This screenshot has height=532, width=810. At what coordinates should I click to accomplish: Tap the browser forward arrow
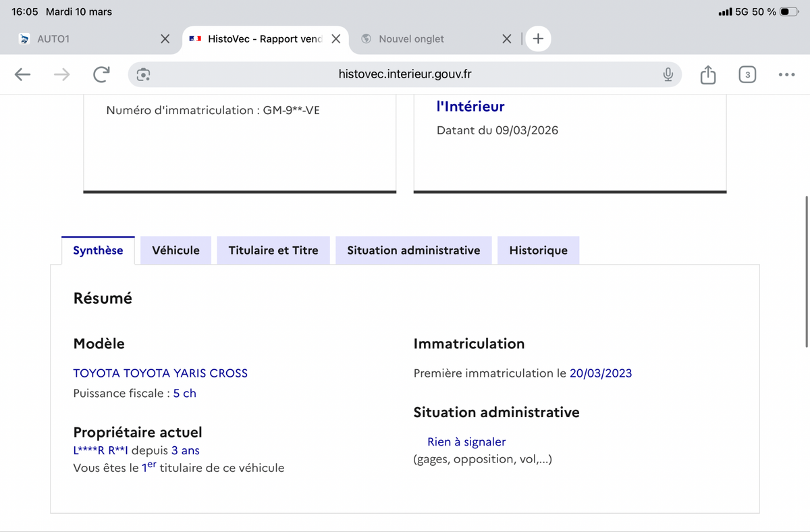[61, 74]
